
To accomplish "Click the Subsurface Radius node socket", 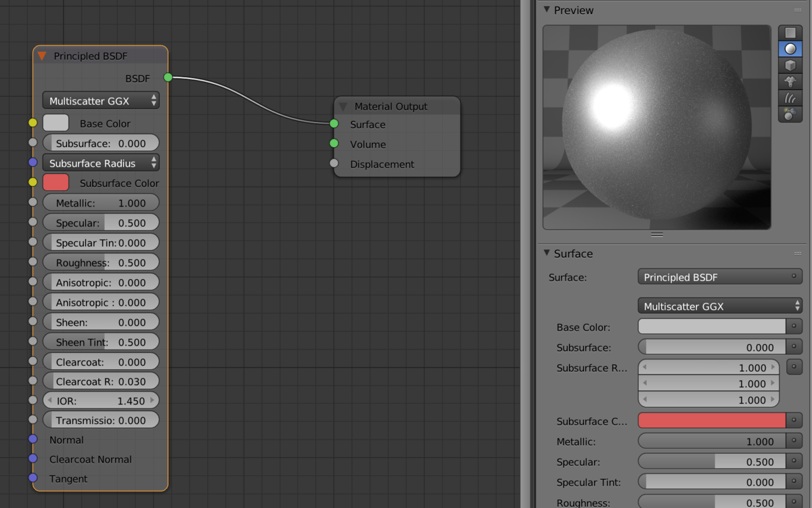I will 32,163.
